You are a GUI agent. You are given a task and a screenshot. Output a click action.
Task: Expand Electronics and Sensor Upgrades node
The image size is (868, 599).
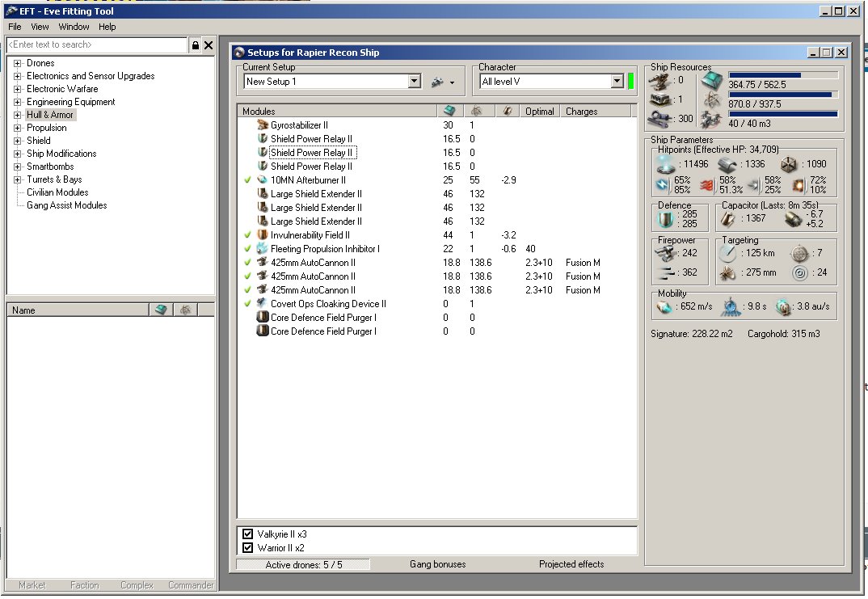tap(17, 77)
